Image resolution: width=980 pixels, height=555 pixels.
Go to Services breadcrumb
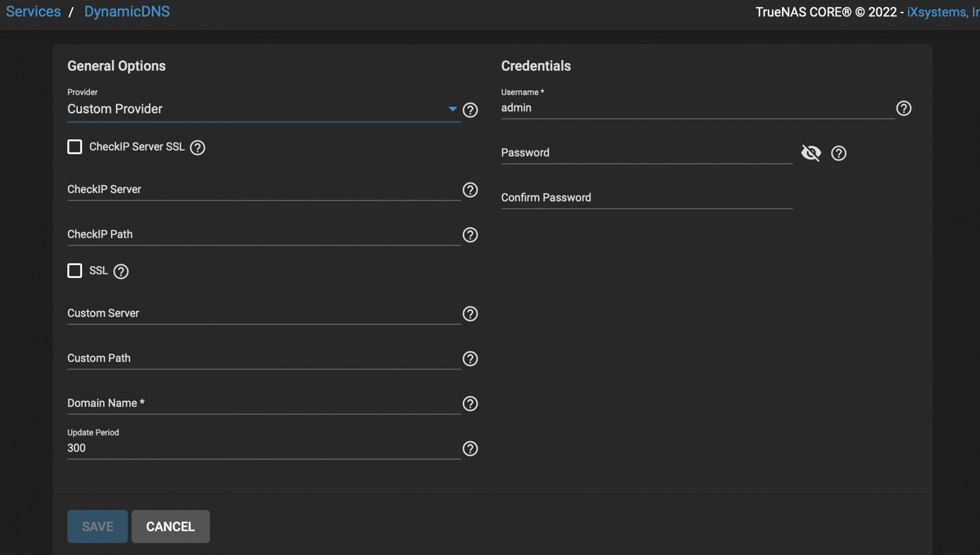33,12
